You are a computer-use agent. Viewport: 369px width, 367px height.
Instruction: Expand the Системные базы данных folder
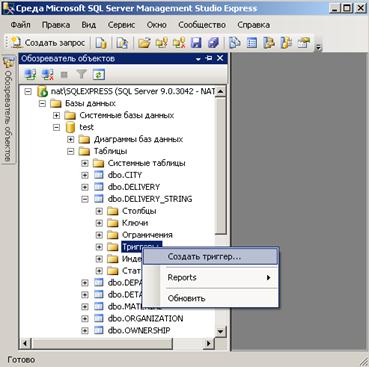pyautogui.click(x=56, y=116)
